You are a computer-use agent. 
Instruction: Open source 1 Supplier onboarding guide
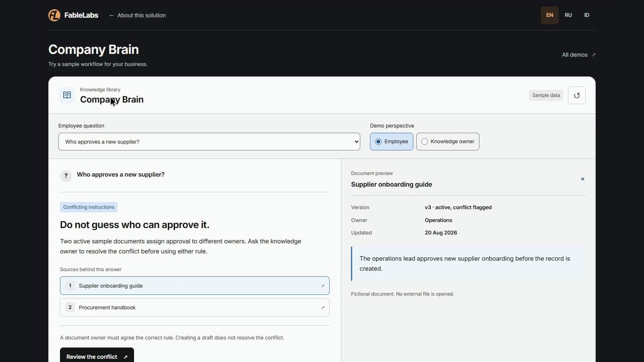pyautogui.click(x=195, y=286)
